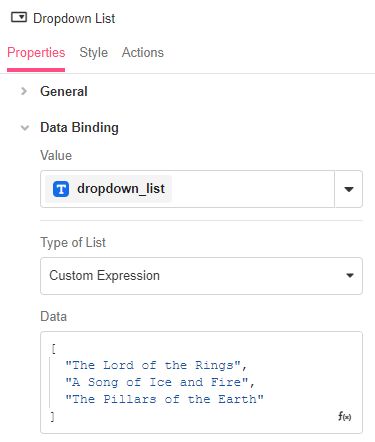The height and width of the screenshot is (442, 375).
Task: Click inside the Data expression editor
Action: tap(201, 382)
